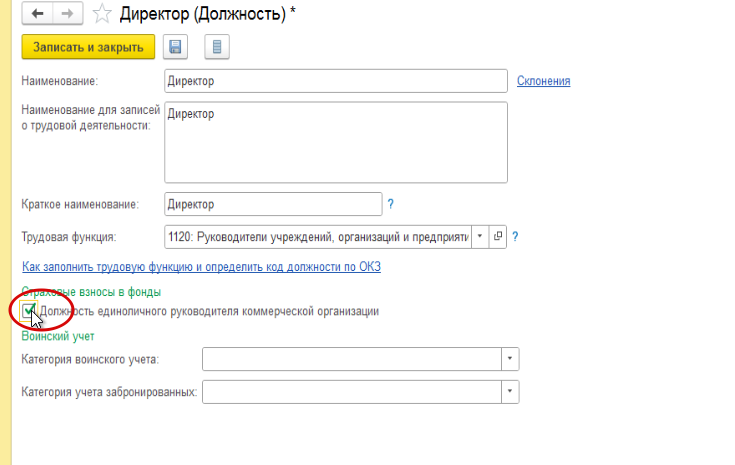Screen dimensions: 735x465
Task: Click the back navigation arrow
Action: tap(38, 14)
